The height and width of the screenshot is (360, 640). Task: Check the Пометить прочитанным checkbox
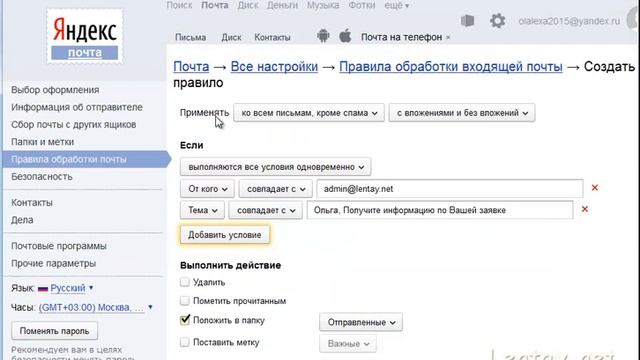pos(184,301)
